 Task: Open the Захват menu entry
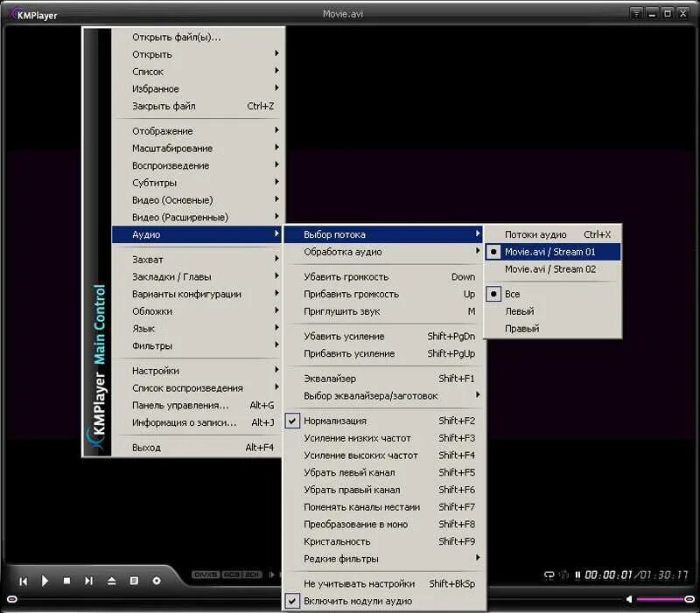196,260
